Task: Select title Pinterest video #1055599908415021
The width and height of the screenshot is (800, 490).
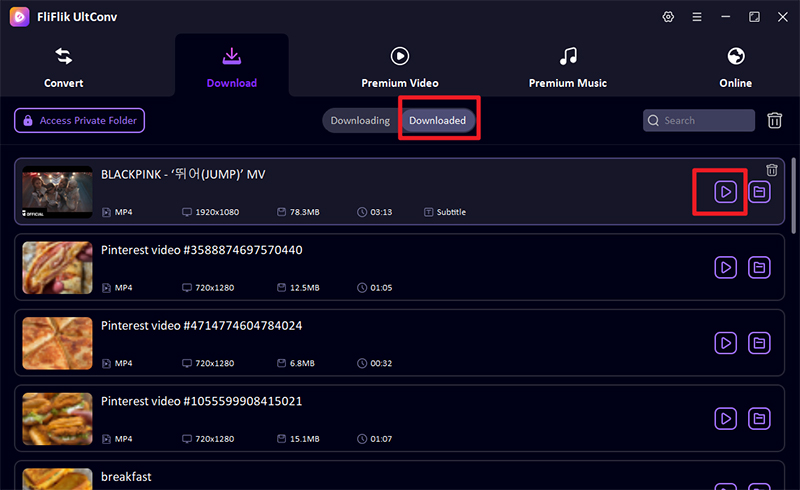Action: (x=202, y=401)
